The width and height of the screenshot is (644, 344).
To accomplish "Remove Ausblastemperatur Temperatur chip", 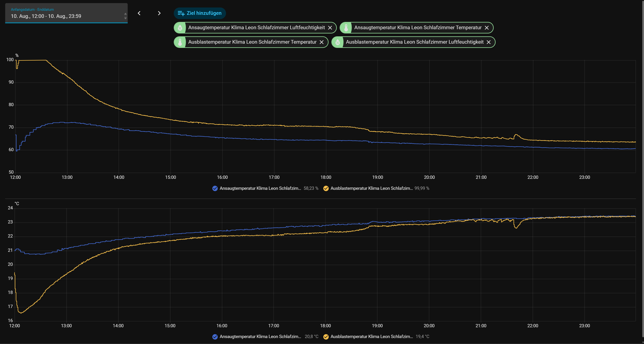I will (322, 42).
